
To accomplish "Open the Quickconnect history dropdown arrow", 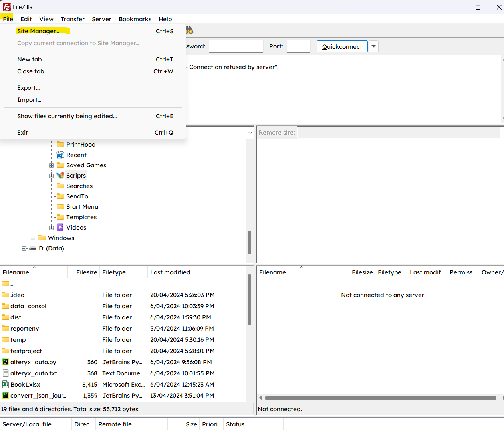I will tap(373, 46).
